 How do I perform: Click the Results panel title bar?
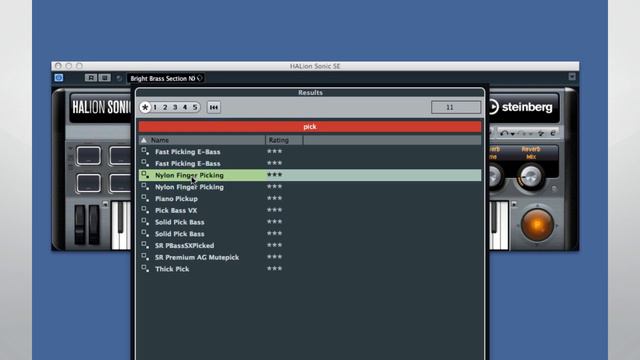pos(310,93)
